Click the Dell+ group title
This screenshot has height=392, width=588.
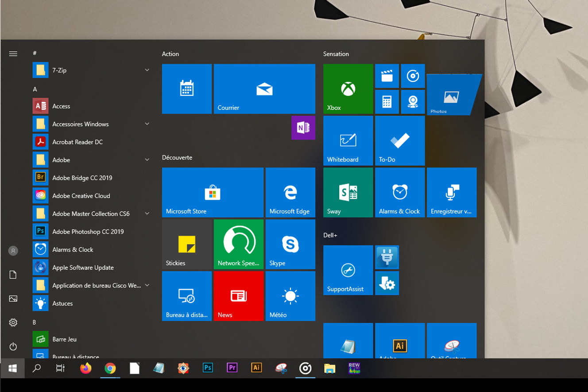[330, 235]
